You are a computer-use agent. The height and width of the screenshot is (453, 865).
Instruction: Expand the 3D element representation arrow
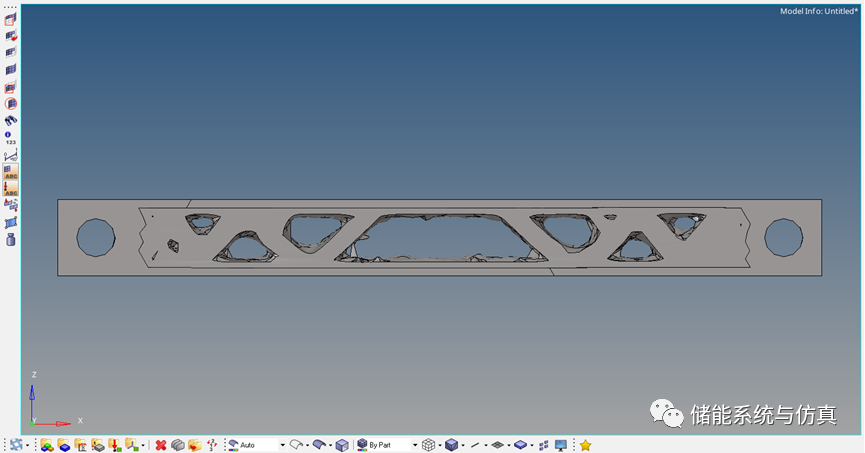click(x=531, y=445)
